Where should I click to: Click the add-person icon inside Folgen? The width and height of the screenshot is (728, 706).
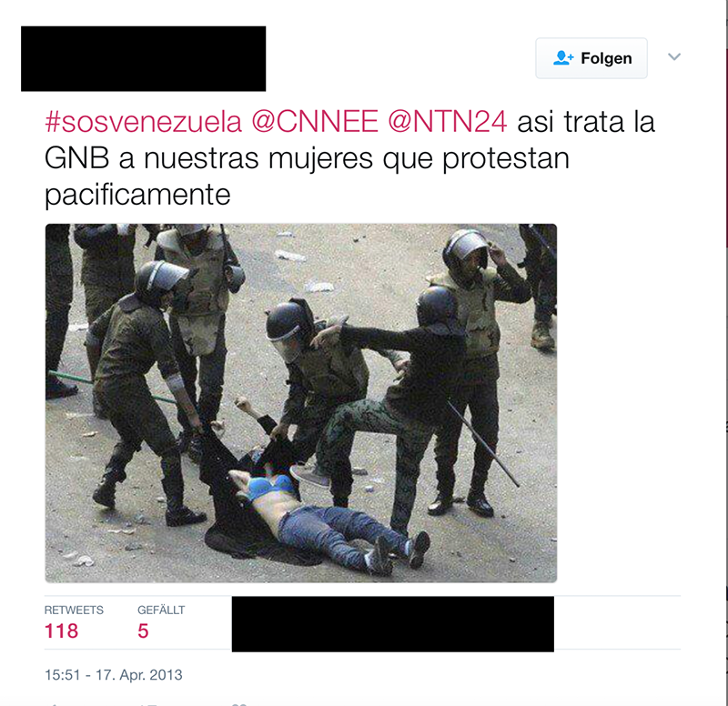coord(563,58)
